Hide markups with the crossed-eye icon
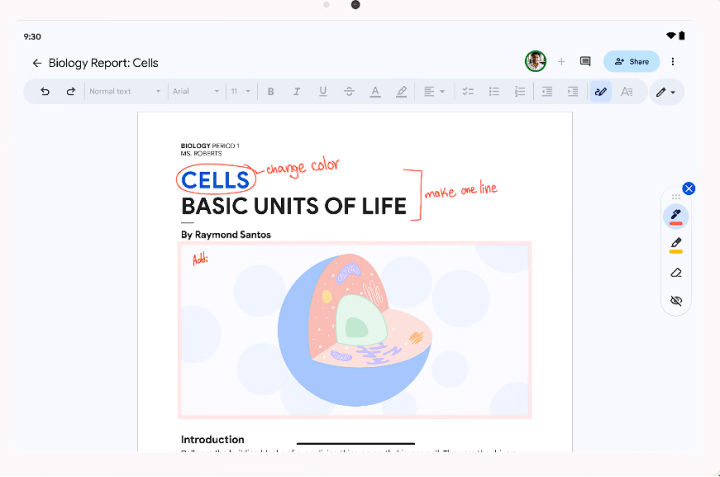The width and height of the screenshot is (720, 477). coord(676,300)
